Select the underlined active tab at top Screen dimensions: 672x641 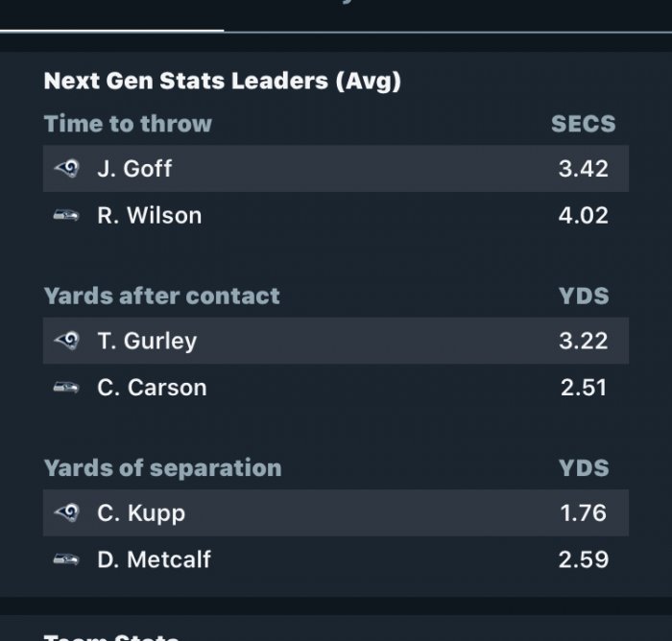point(112,15)
